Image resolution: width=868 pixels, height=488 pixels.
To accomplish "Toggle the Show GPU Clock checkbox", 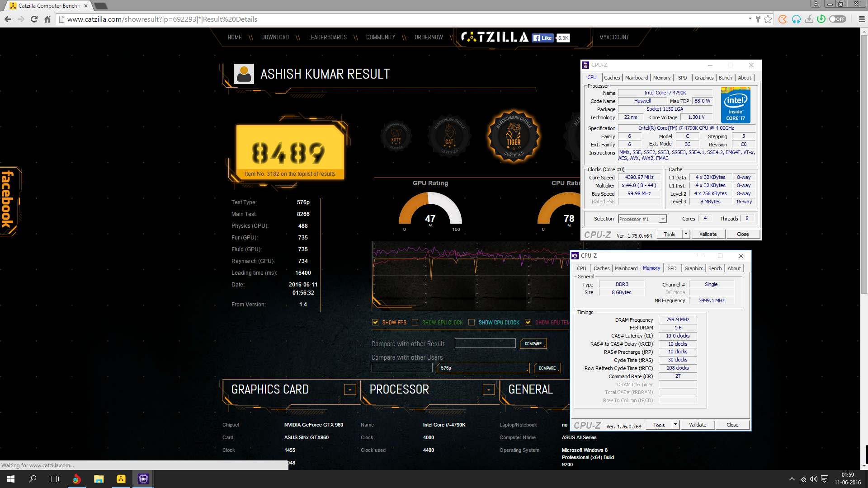I will pos(415,322).
